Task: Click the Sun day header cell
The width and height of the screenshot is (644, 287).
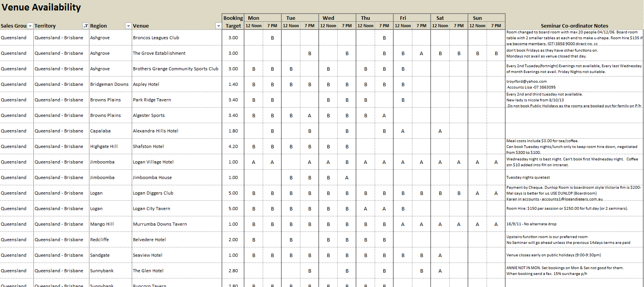Action: (487, 18)
